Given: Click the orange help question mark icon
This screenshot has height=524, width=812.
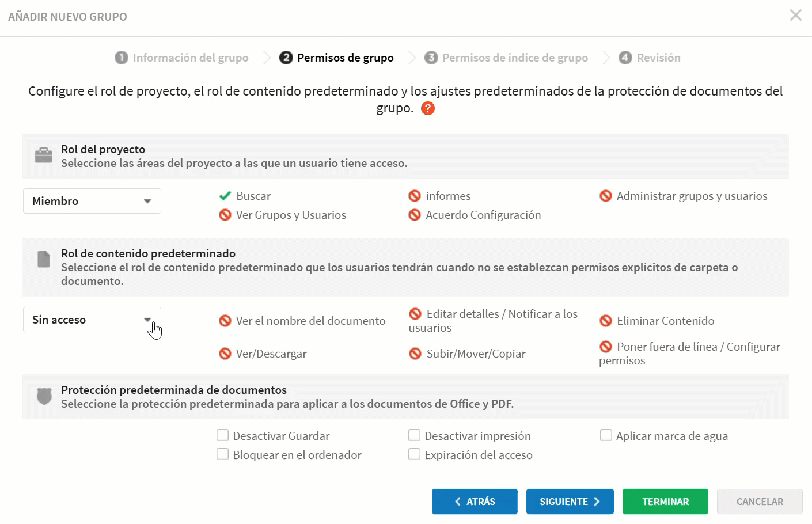Looking at the screenshot, I should [x=428, y=108].
